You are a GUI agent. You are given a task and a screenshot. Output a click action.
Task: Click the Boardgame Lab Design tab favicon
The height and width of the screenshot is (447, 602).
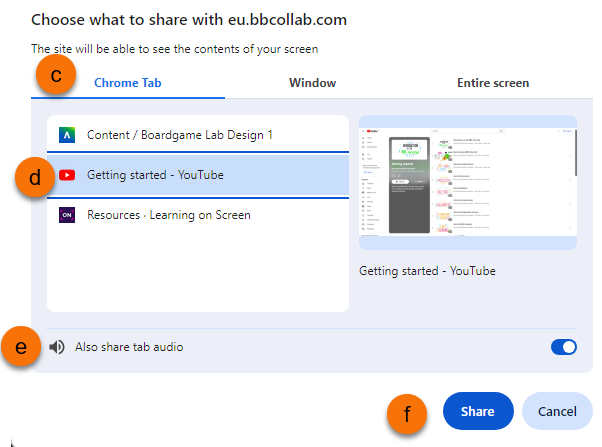67,134
